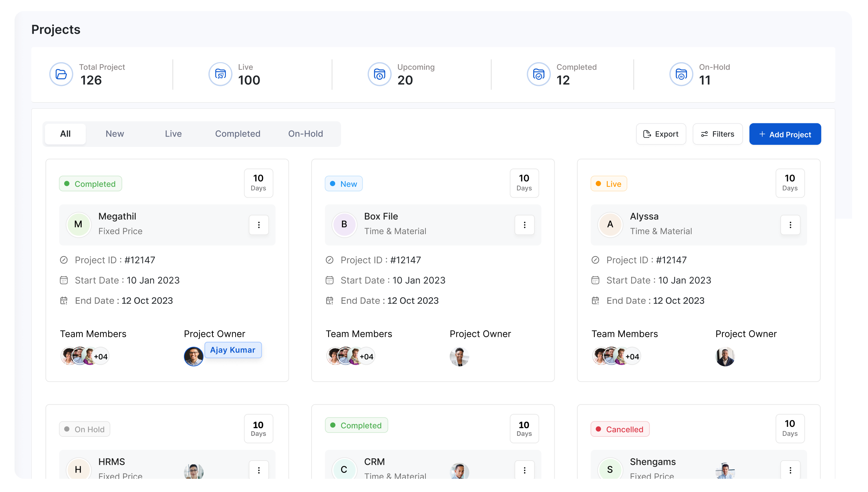Open the Box File card three-dot menu
The width and height of the screenshot is (868, 492).
tap(525, 225)
